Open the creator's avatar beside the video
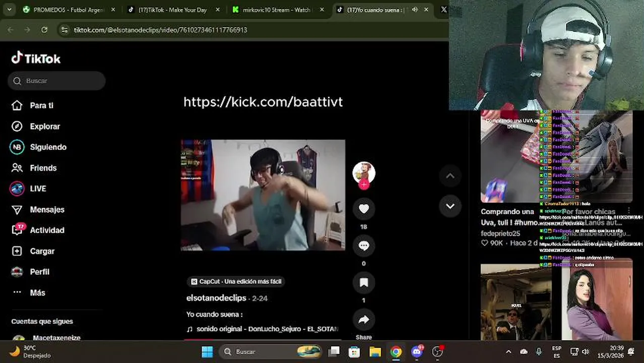The height and width of the screenshot is (363, 644). pyautogui.click(x=363, y=172)
